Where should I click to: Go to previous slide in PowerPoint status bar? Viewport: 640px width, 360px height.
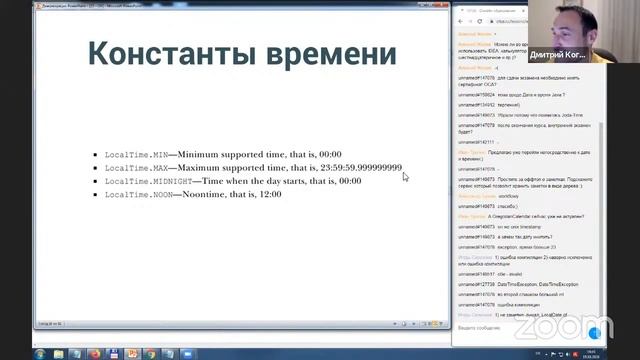[x=395, y=324]
